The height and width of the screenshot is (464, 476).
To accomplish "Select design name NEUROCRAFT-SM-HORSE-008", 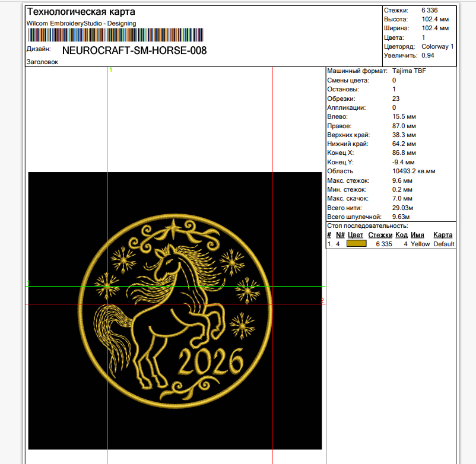I will 135,50.
